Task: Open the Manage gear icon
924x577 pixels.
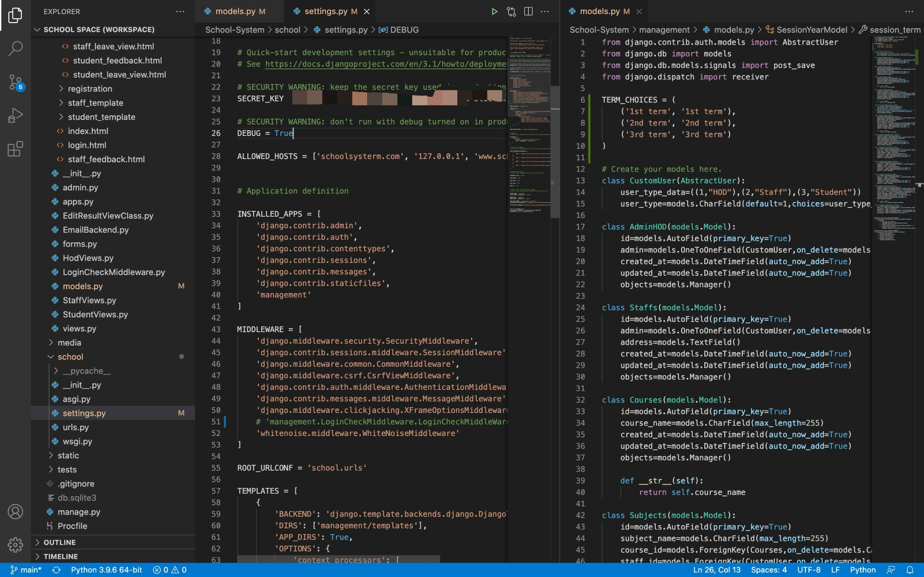Action: click(x=15, y=545)
